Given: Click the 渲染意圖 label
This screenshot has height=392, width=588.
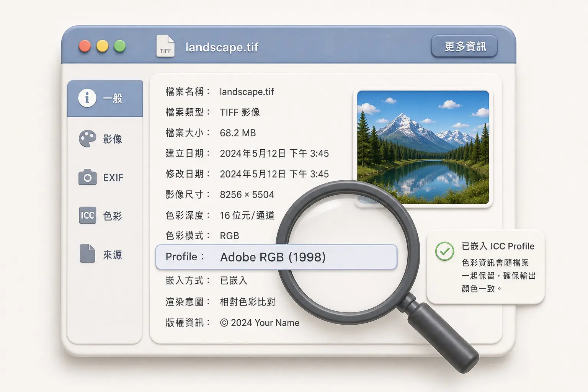Looking at the screenshot, I should (x=188, y=302).
